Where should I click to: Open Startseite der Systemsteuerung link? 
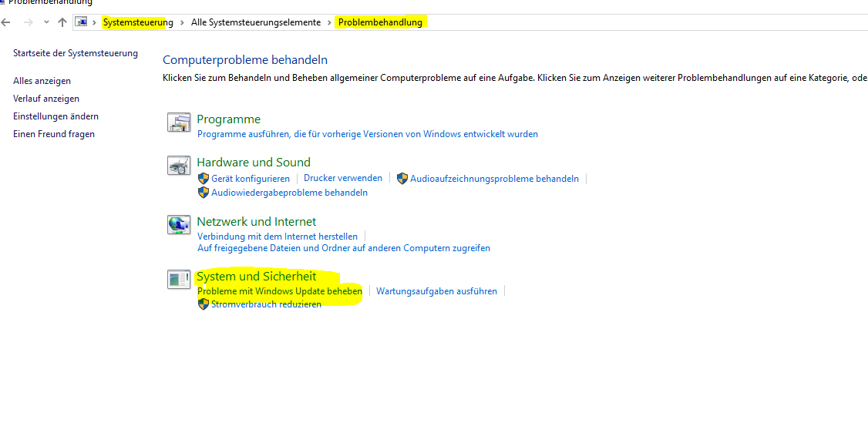click(76, 53)
